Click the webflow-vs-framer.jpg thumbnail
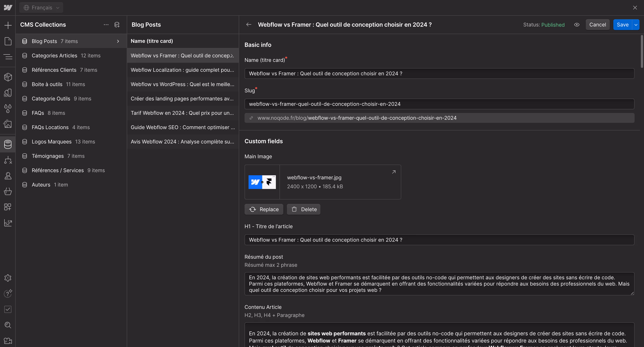 (x=262, y=182)
